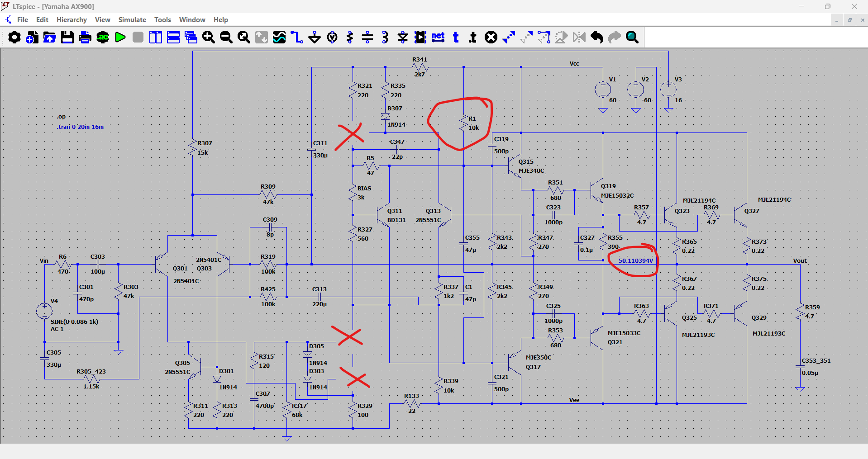Create a new schematic

tap(32, 37)
